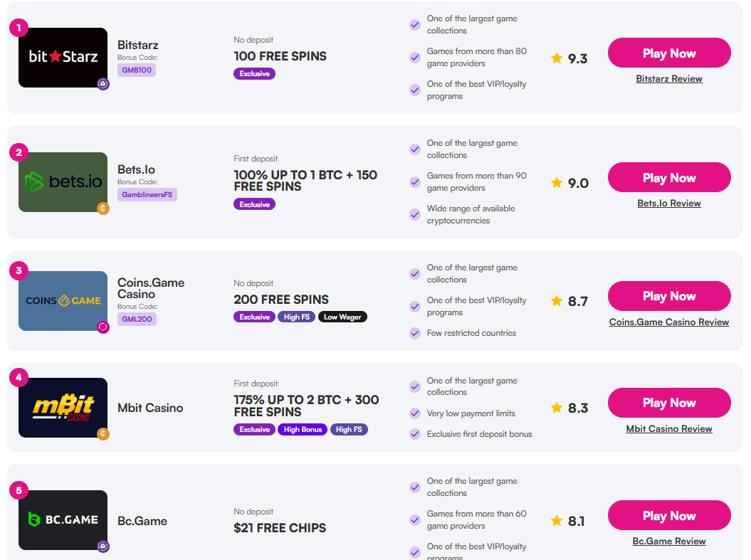The height and width of the screenshot is (560, 751).
Task: Click the crypto badge icon on Bitstarz logo
Action: [x=103, y=84]
